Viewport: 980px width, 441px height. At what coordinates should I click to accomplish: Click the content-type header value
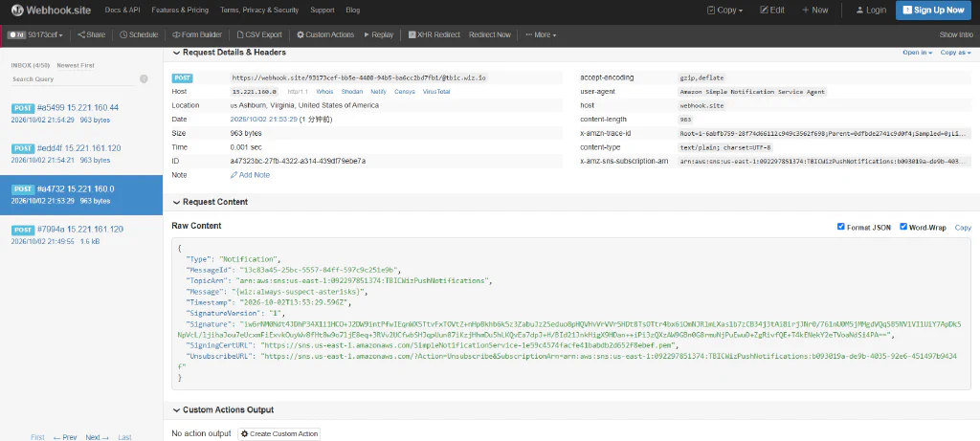coord(725,147)
